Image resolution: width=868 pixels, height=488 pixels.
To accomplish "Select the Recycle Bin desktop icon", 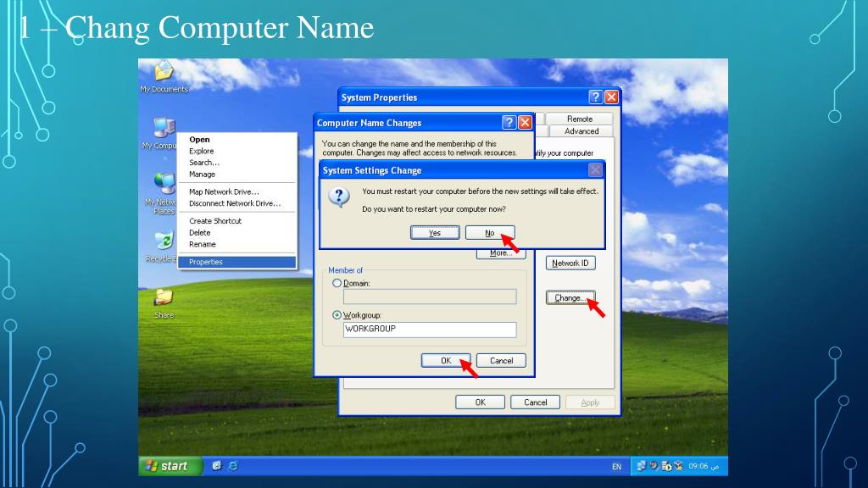I will point(162,247).
